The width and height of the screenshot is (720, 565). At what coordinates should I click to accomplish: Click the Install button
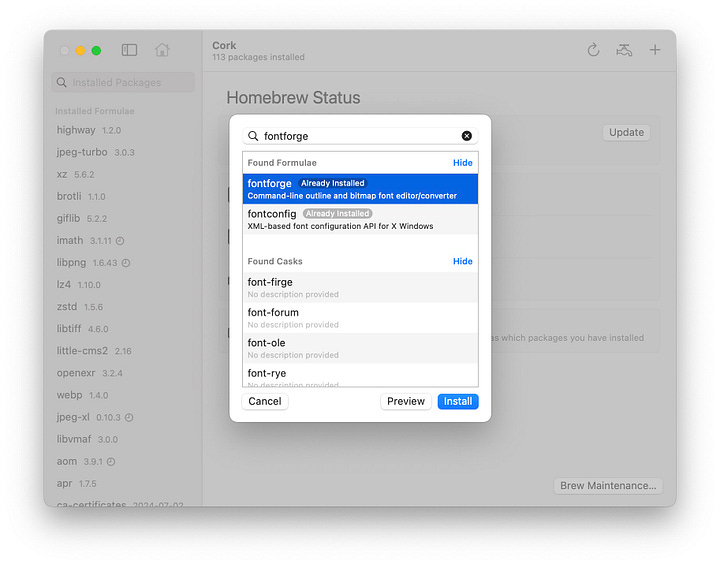pyautogui.click(x=458, y=401)
